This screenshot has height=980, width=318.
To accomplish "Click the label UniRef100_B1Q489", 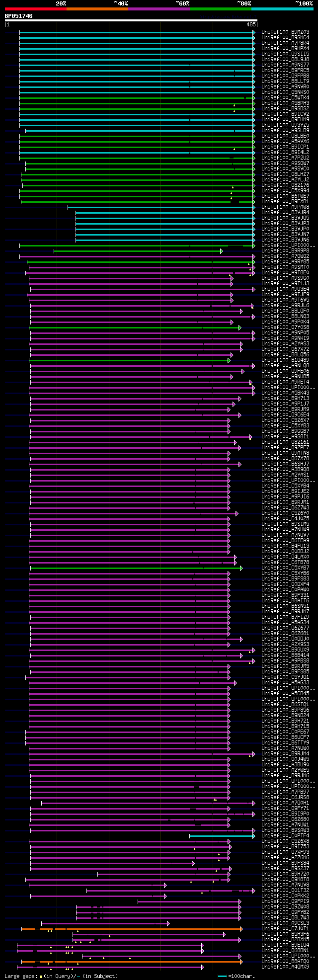I will click(285, 360).
